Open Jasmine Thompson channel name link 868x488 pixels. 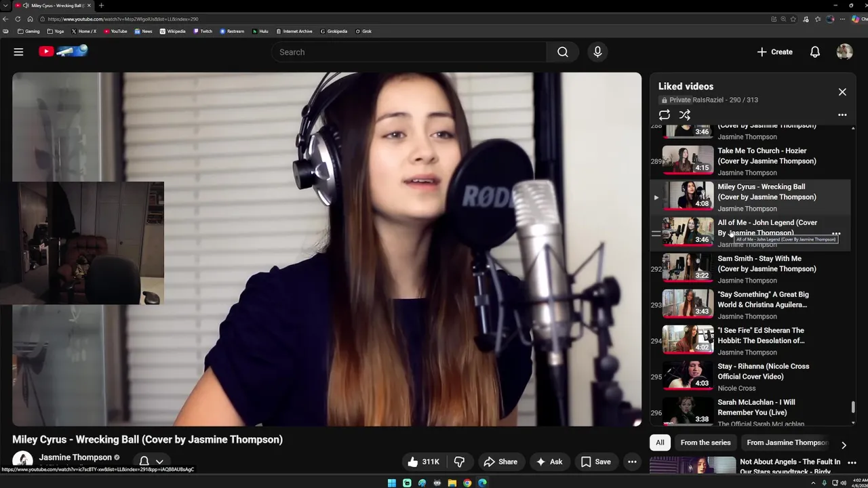pos(75,457)
